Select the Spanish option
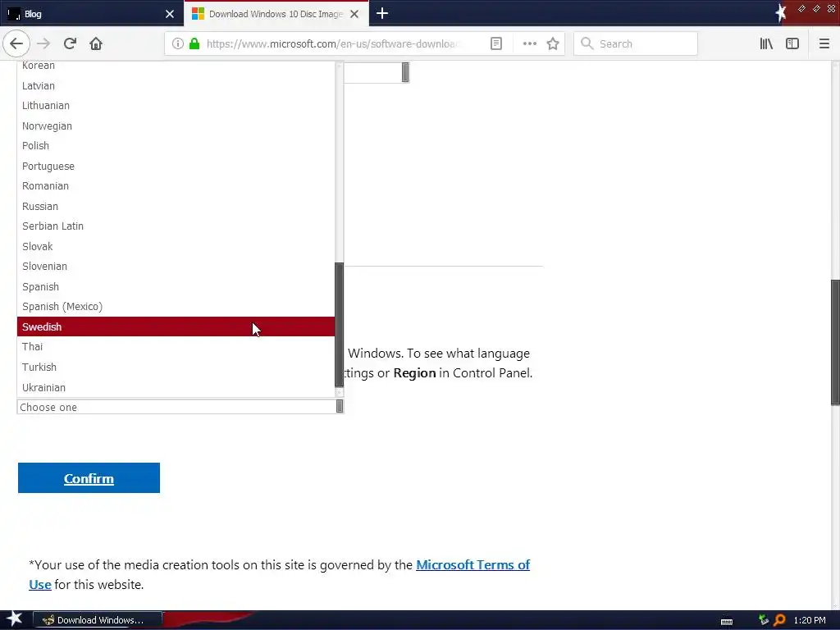The height and width of the screenshot is (630, 840). (x=176, y=286)
